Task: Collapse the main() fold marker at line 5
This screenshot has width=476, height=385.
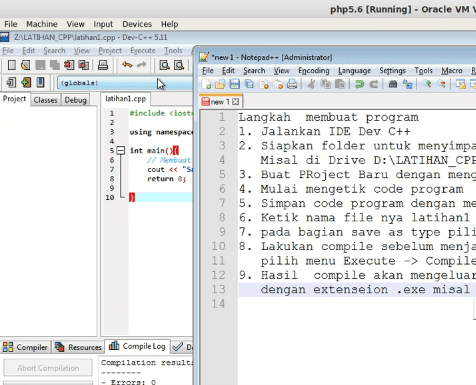Action: pos(121,151)
